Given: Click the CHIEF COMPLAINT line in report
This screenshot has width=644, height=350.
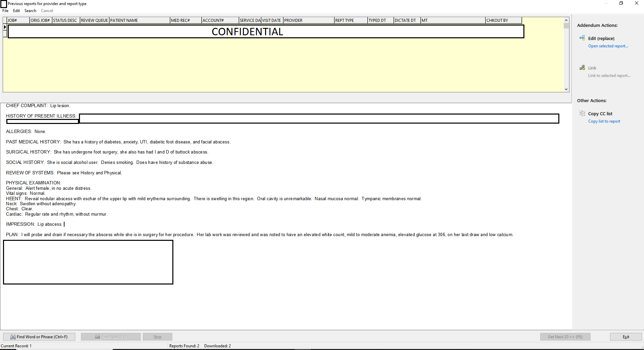Looking at the screenshot, I should 38,106.
